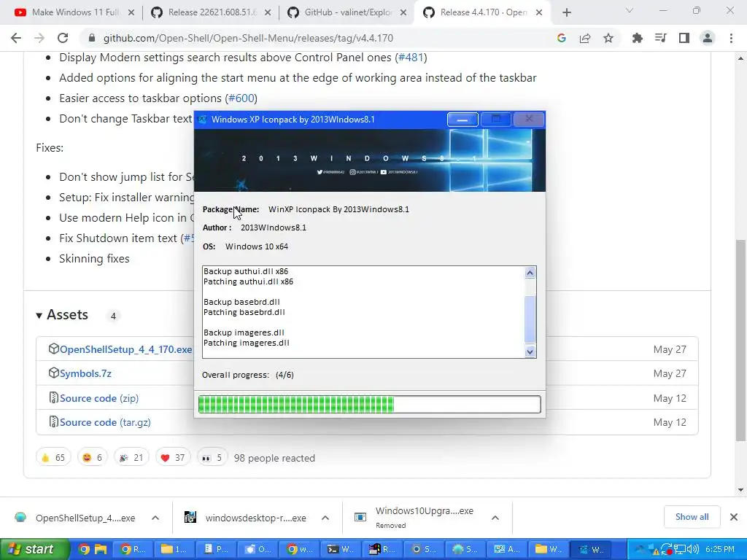This screenshot has height=560, width=747.
Task: Go back using the browser back arrow
Action: (16, 38)
